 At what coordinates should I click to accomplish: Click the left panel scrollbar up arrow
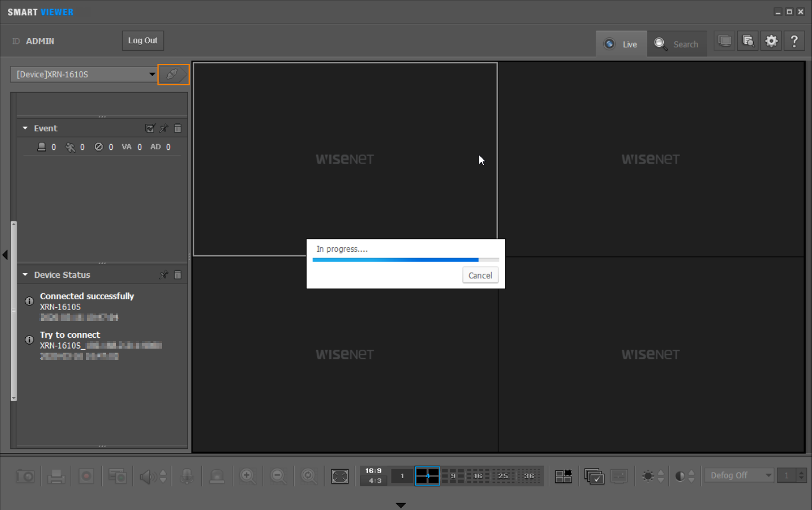click(14, 224)
